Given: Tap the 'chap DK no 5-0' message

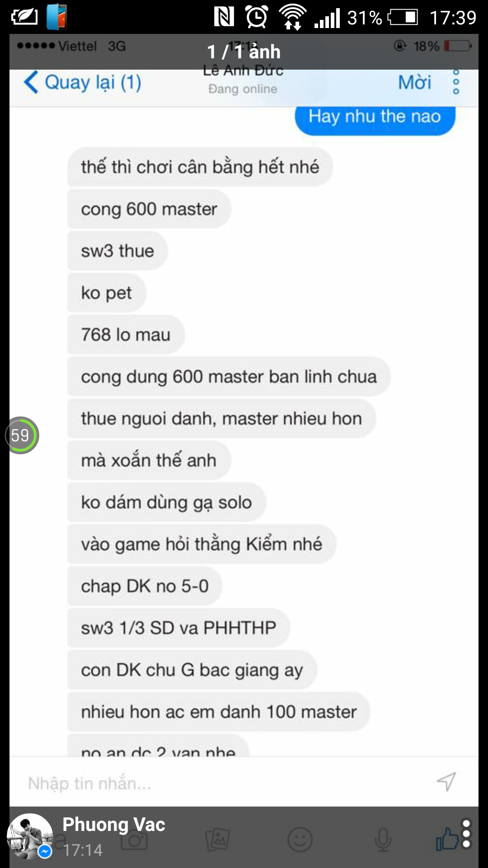Looking at the screenshot, I should pos(145,586).
